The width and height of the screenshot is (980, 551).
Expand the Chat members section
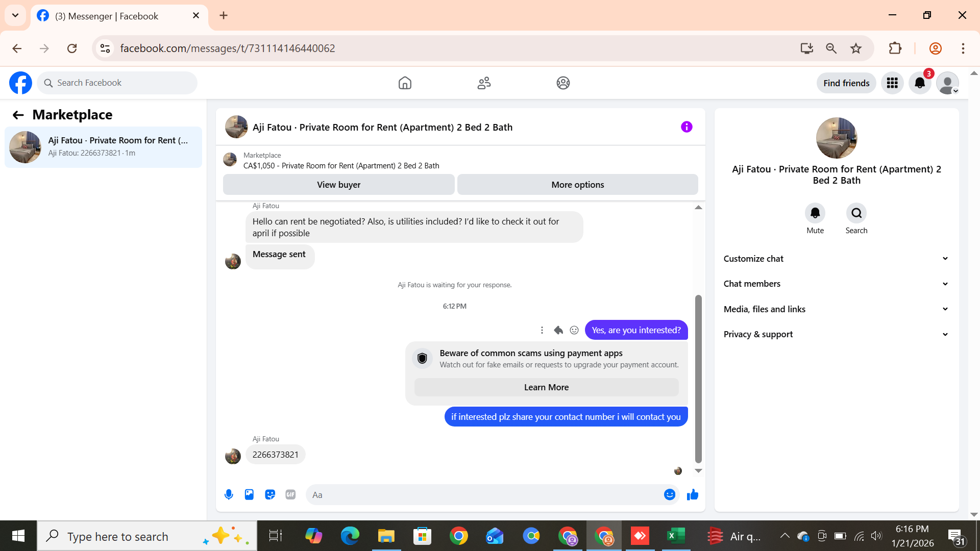click(836, 284)
